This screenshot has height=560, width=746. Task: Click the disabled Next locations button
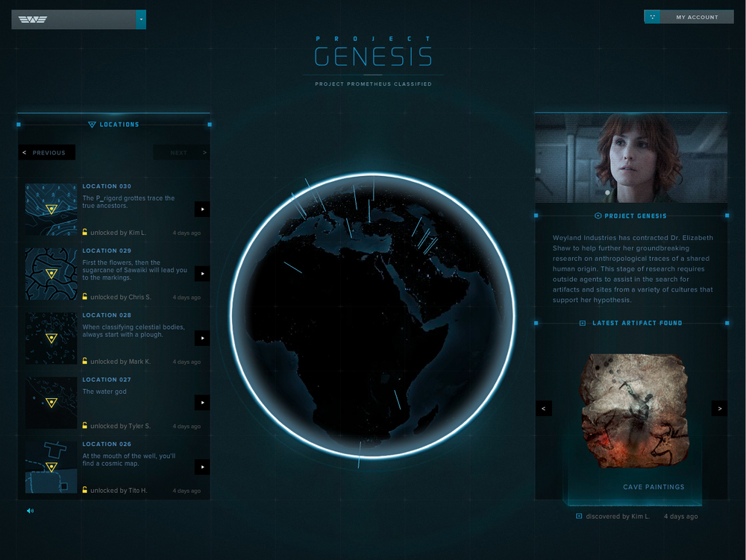181,153
